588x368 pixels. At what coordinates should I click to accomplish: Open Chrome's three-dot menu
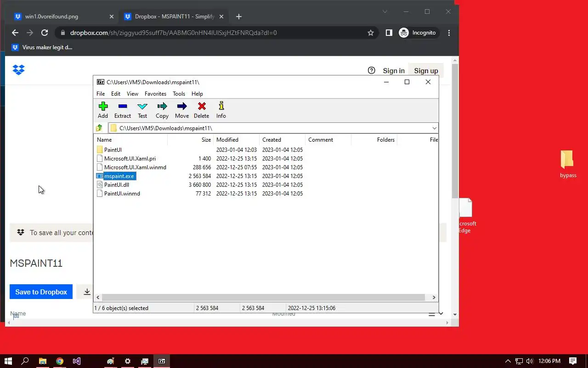pos(449,33)
